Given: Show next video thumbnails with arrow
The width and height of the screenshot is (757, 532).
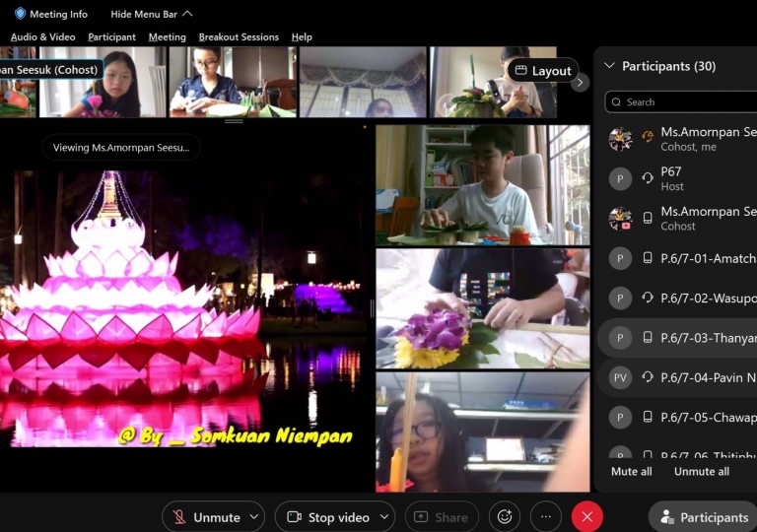Looking at the screenshot, I should 580,83.
